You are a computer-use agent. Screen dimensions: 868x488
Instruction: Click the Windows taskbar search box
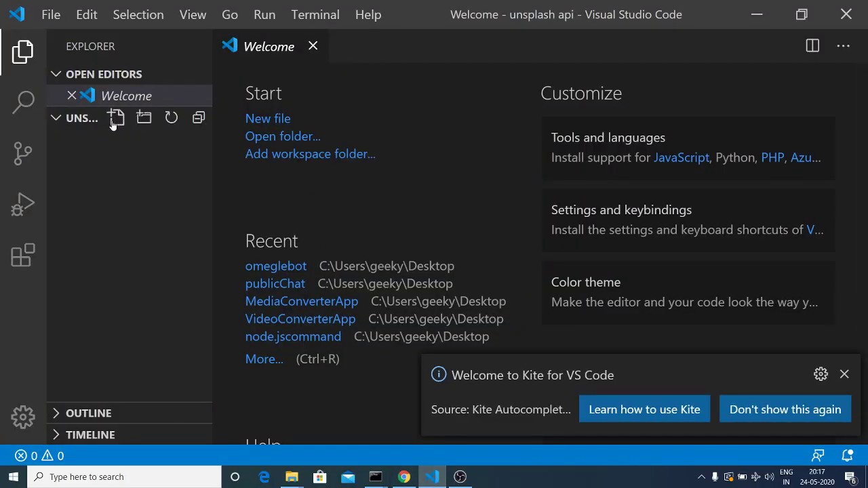pyautogui.click(x=125, y=476)
